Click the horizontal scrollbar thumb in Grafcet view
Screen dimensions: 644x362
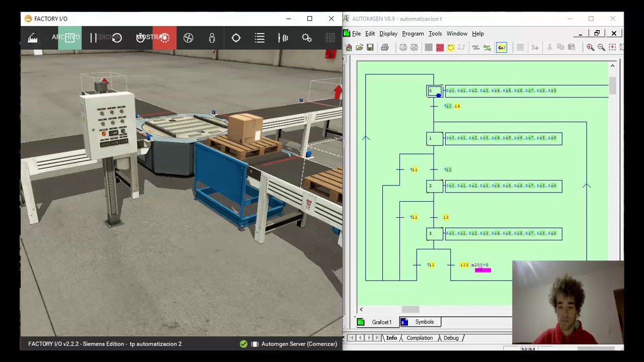[410, 309]
